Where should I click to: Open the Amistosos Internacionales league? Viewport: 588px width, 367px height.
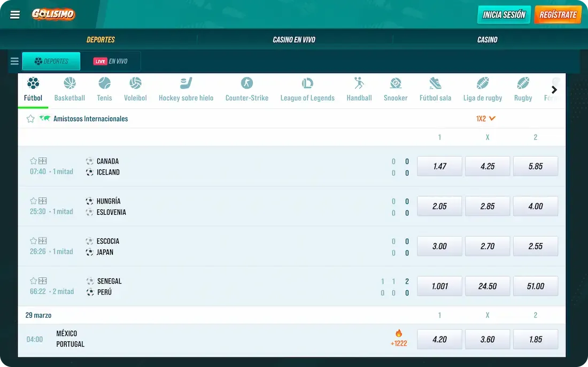point(91,119)
